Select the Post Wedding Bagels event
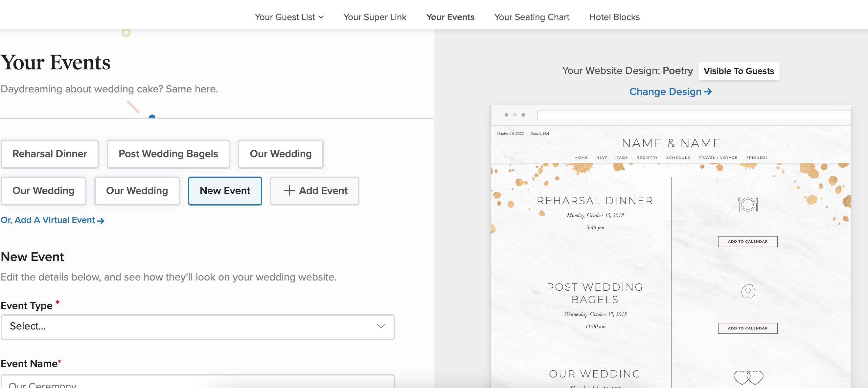Viewport: 868px width, 388px height. 168,154
